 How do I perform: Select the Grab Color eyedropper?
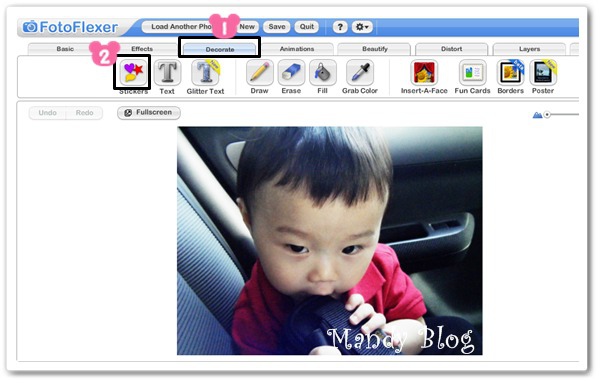click(360, 72)
